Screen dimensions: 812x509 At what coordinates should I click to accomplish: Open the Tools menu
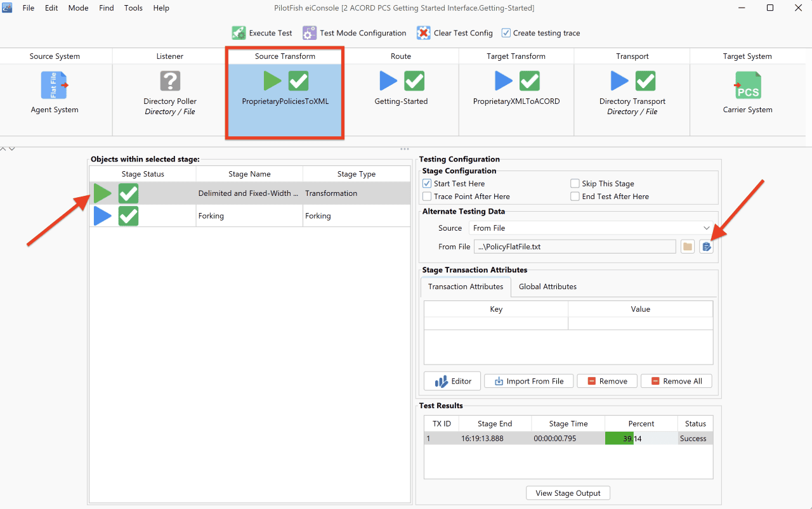[133, 8]
